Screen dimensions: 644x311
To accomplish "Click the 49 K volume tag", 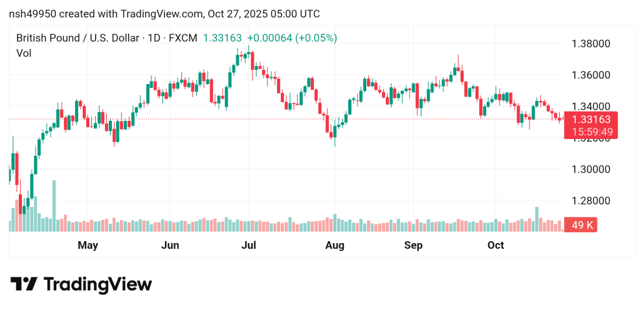I will coord(580,225).
